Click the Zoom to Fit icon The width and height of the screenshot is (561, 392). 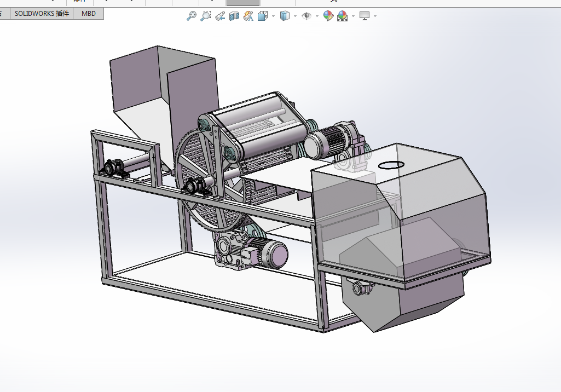pyautogui.click(x=192, y=16)
